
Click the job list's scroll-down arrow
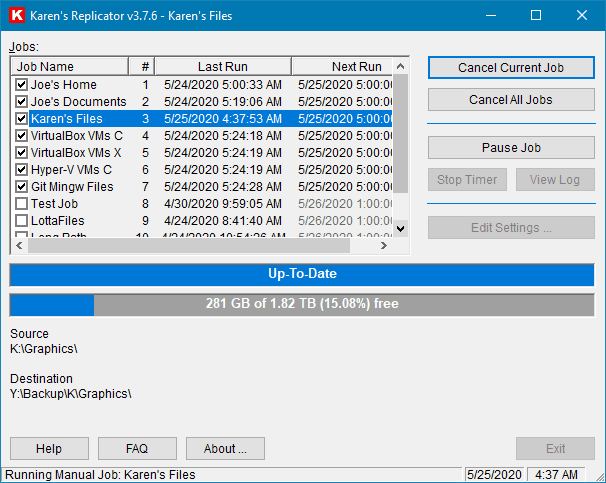tap(401, 229)
